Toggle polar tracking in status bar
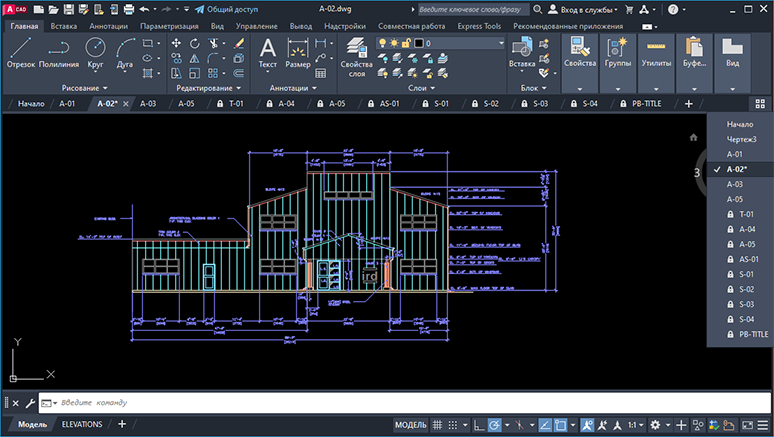Viewport: 774px width, 437px height. click(494, 425)
